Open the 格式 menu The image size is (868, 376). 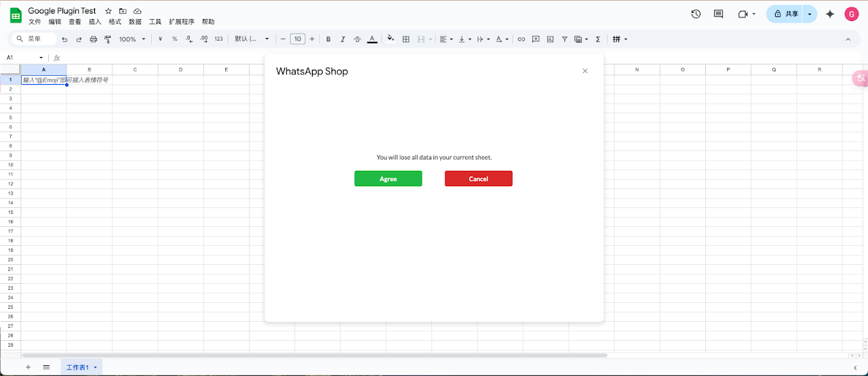click(x=115, y=22)
